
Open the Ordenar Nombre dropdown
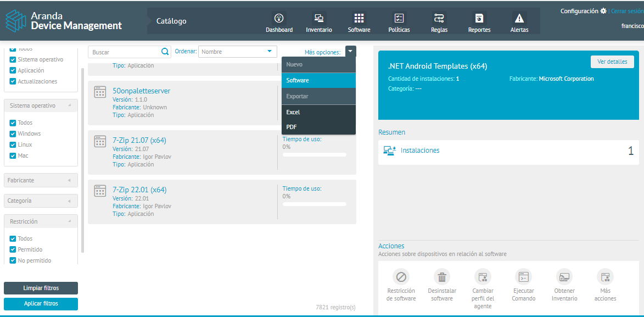[238, 52]
